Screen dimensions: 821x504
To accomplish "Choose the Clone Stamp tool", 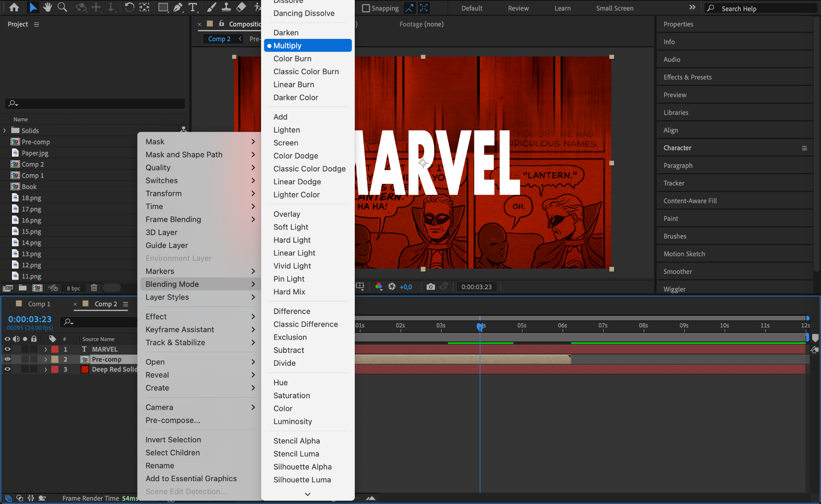I will [x=226, y=7].
